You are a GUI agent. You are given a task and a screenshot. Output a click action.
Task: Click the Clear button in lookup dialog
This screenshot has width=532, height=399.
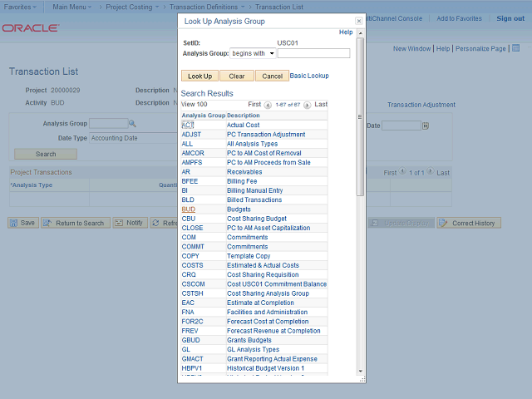pos(236,76)
